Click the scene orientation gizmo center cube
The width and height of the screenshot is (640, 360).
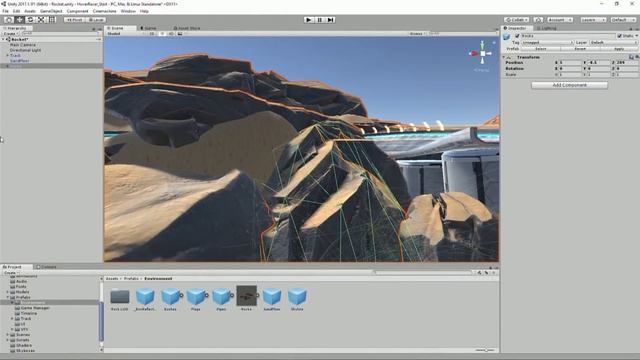(482, 53)
